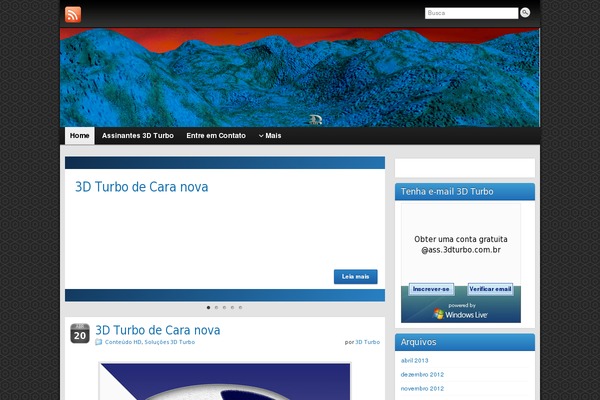
Task: Open the author link 3D Turbo
Action: [x=367, y=342]
